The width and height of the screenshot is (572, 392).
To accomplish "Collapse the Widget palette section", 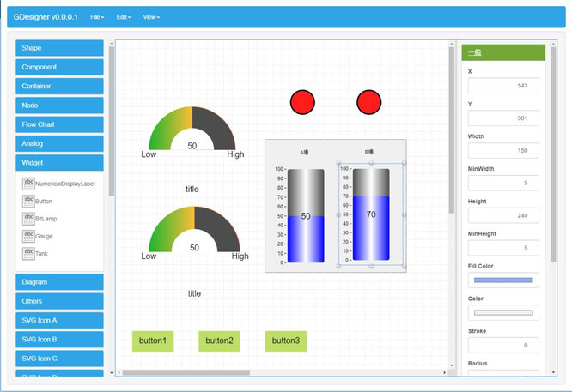I will pyautogui.click(x=59, y=162).
